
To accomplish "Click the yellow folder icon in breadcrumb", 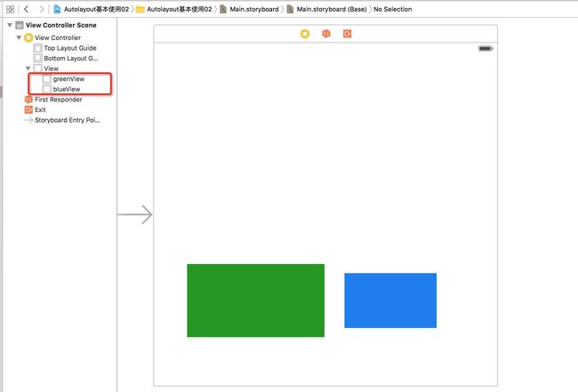I will 140,10.
